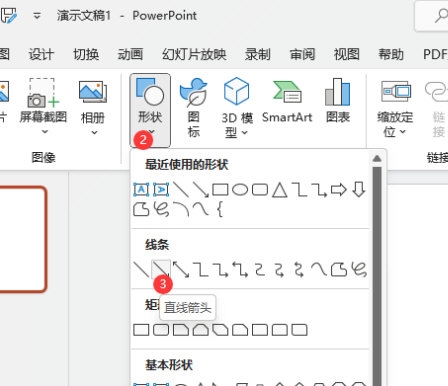Pick the elbow connector under 线条

(201, 270)
